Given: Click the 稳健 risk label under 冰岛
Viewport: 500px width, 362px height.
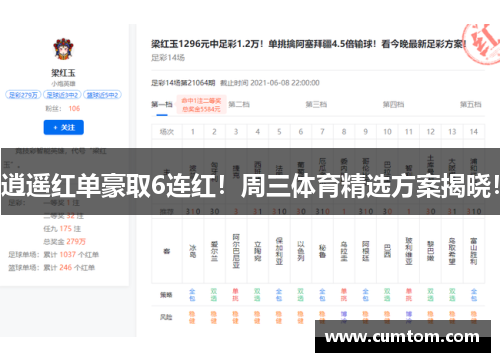Looking at the screenshot, I should [x=192, y=317].
